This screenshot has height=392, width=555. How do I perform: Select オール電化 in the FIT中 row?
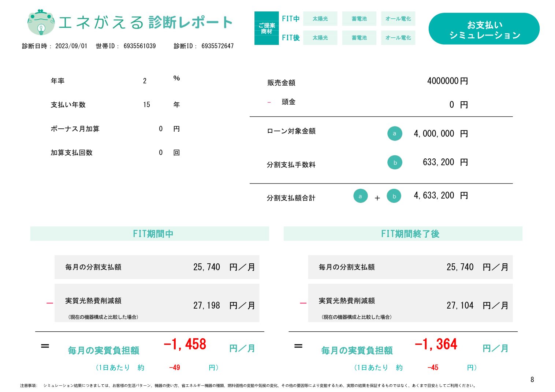(398, 19)
